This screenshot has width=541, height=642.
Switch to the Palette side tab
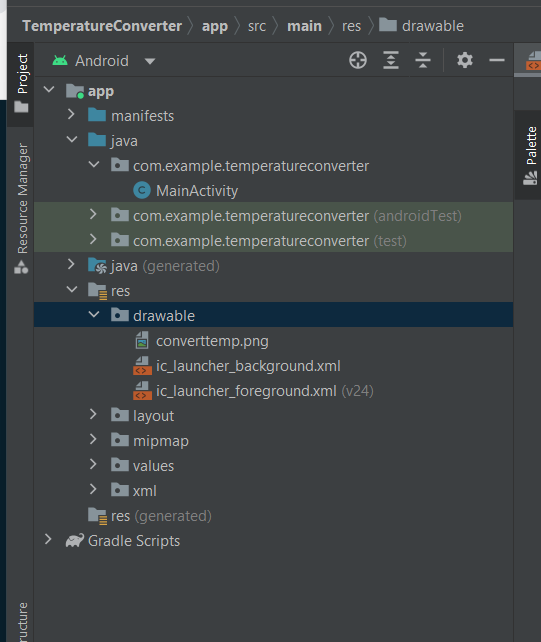[530, 156]
